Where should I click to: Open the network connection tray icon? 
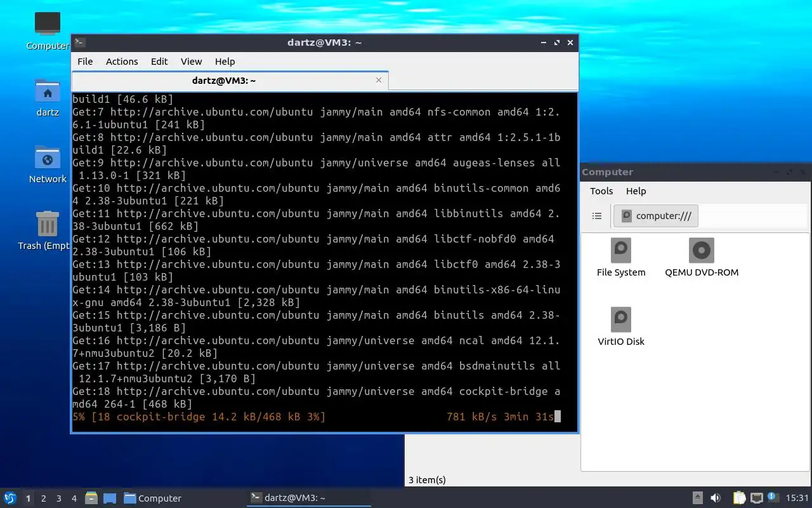point(756,498)
